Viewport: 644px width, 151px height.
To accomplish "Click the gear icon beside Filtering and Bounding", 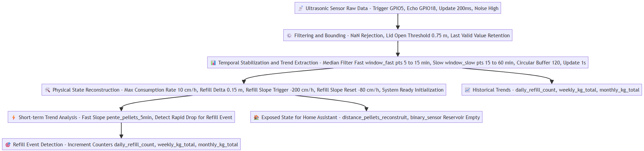I will [289, 36].
